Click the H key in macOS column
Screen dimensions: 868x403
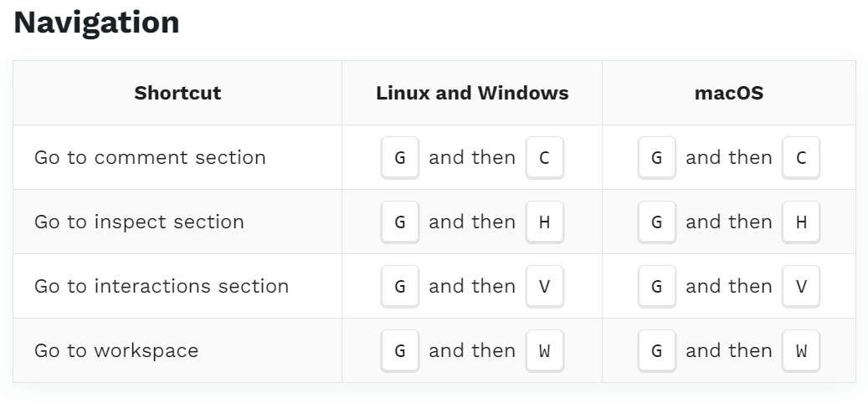coord(801,222)
